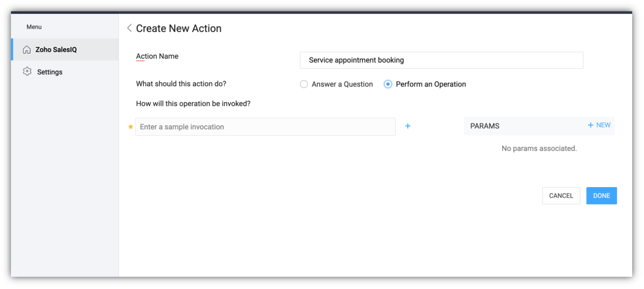Click the PARAMS panel header label
Image resolution: width=644 pixels, height=289 pixels.
pos(485,126)
